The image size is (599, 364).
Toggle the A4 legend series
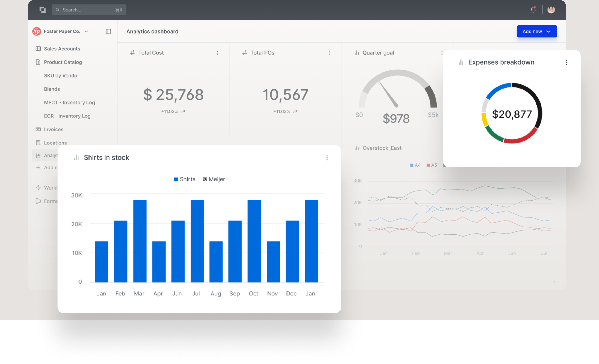click(415, 165)
